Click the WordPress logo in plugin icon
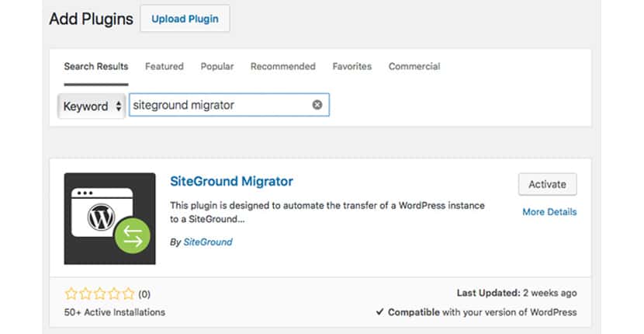This screenshot has width=644, height=334. point(101,217)
